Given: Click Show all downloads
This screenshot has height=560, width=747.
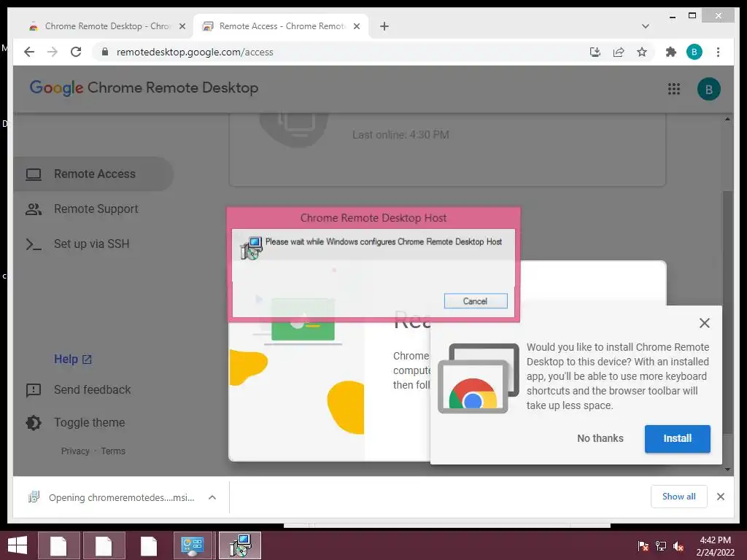Looking at the screenshot, I should [x=678, y=497].
